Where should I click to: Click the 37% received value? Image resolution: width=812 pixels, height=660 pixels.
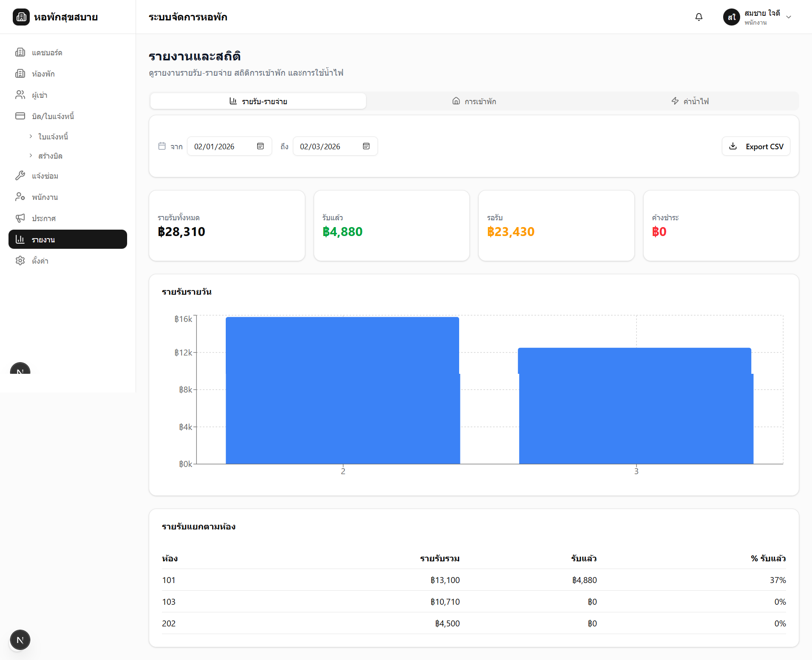click(778, 580)
